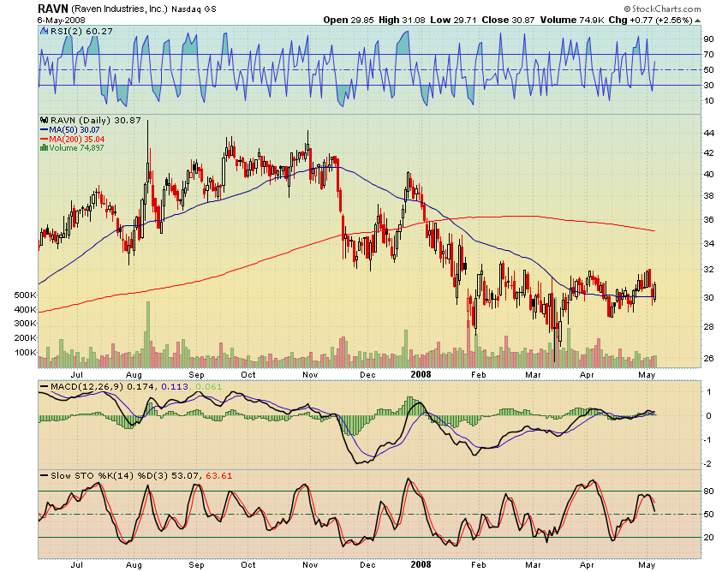Click the 40 price axis label
This screenshot has height=572, width=728.
pyautogui.click(x=708, y=175)
